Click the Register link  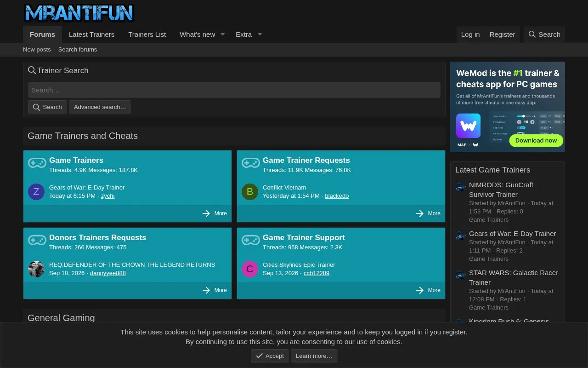(502, 34)
